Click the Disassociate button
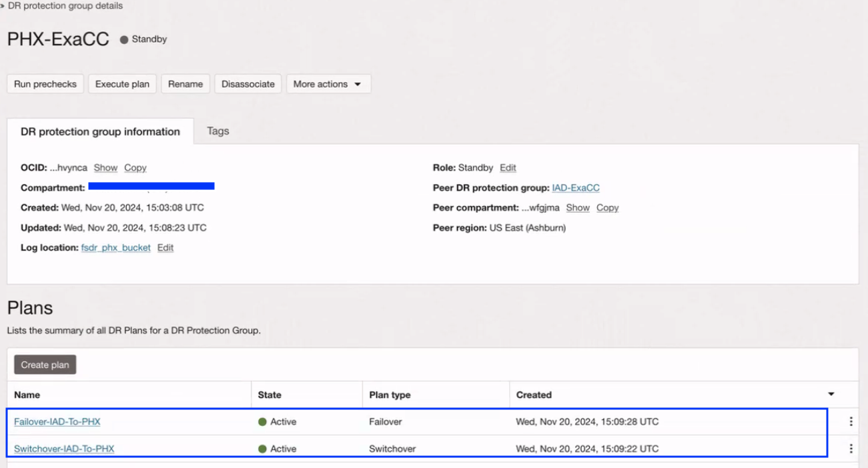Viewport: 868px width, 468px height. (248, 84)
